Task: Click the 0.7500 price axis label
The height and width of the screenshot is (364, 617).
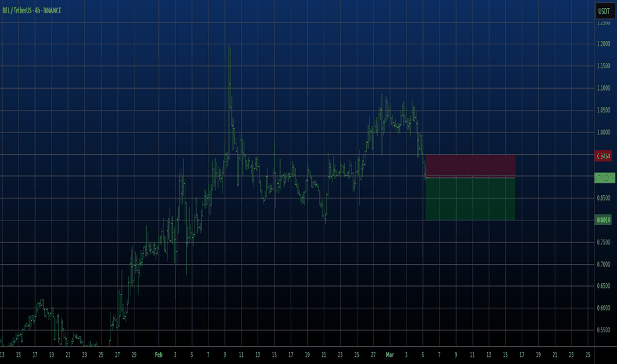Action: coord(603,242)
